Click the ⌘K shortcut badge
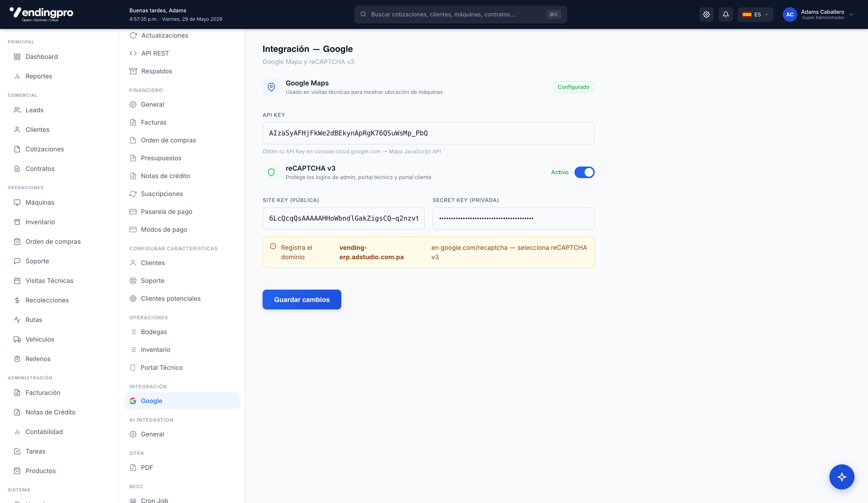Screen dimensions: 868x503 click(x=553, y=14)
